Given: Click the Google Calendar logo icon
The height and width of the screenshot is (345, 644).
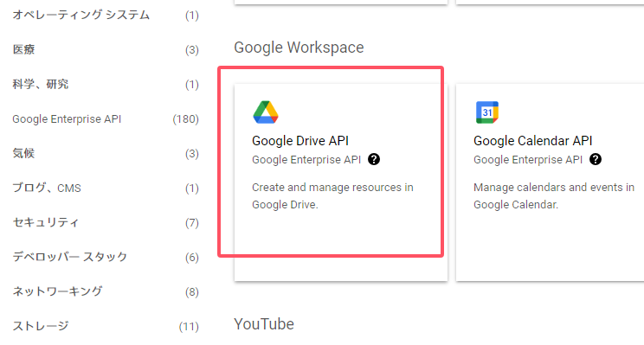Looking at the screenshot, I should click(x=487, y=112).
